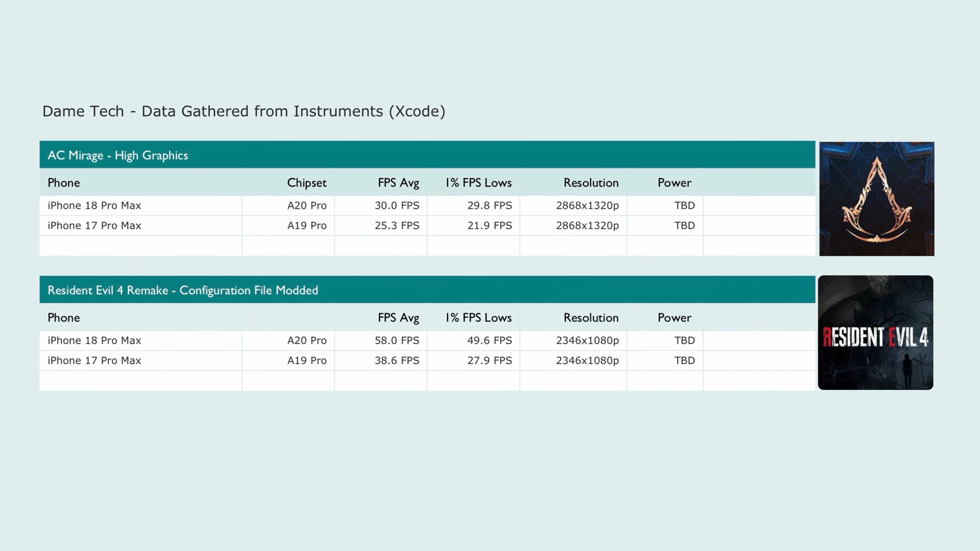Select the 'Dame Tech - Data Gathered from Instruments (Xcode)' title
The height and width of the screenshot is (551, 980).
pos(244,111)
